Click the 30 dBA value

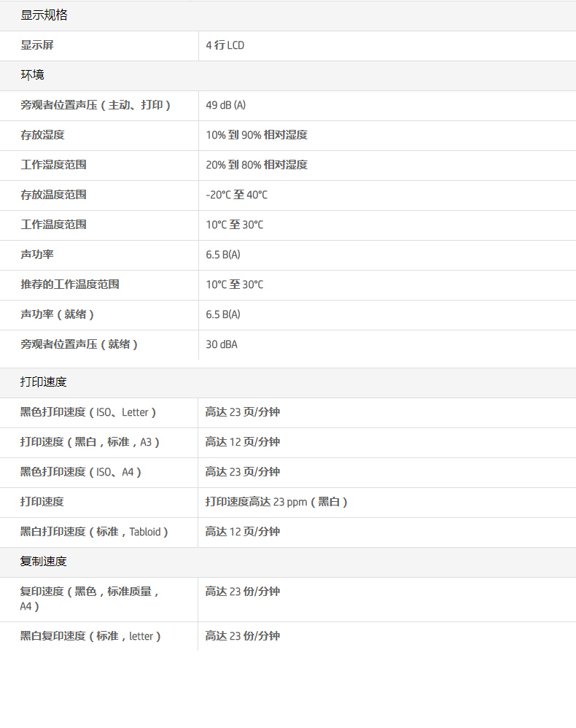tap(221, 344)
